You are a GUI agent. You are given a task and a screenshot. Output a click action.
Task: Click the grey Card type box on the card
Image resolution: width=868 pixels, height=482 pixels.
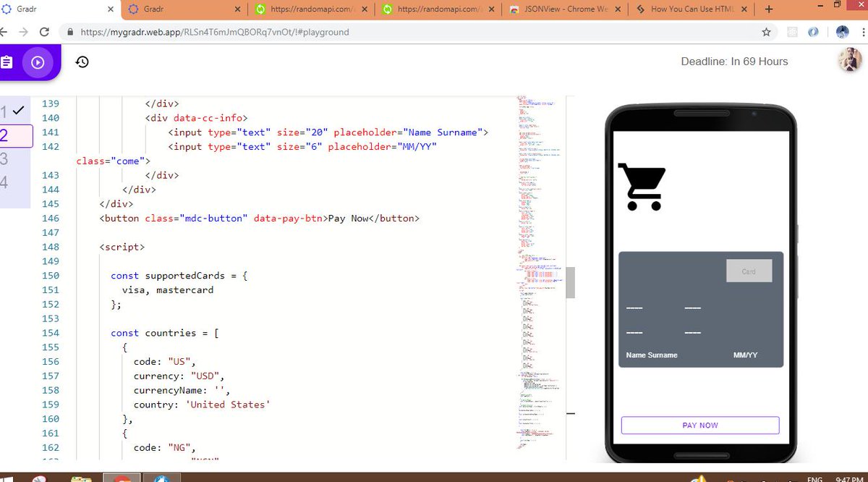click(x=749, y=271)
